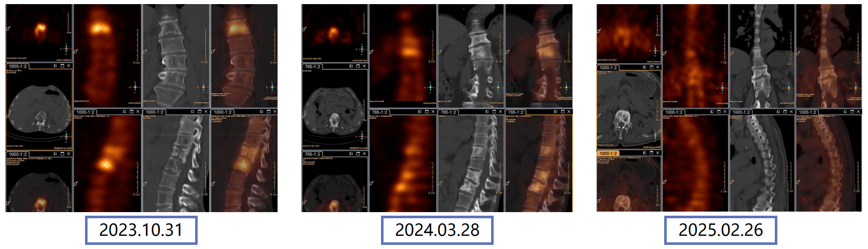Select the 2023.10.31 coronal CT spine image

pos(176,56)
